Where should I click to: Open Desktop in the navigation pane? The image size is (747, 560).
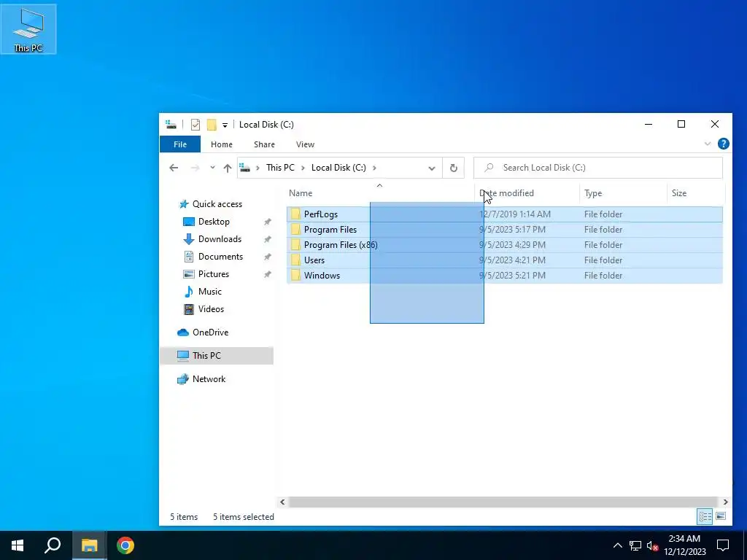point(214,222)
